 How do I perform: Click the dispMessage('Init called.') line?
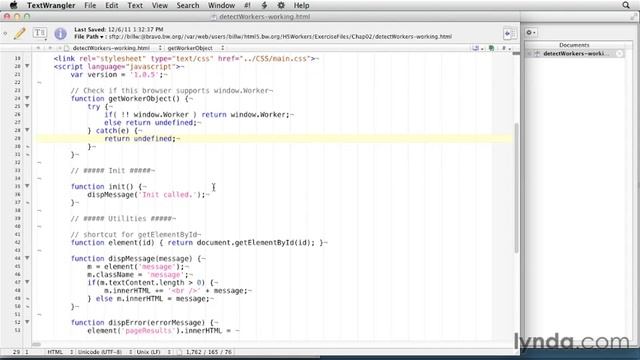point(146,195)
